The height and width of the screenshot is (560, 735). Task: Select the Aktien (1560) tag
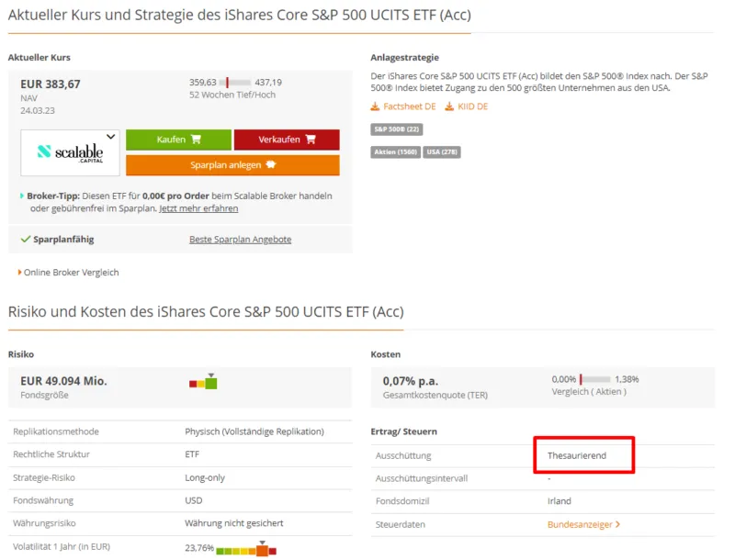click(395, 151)
